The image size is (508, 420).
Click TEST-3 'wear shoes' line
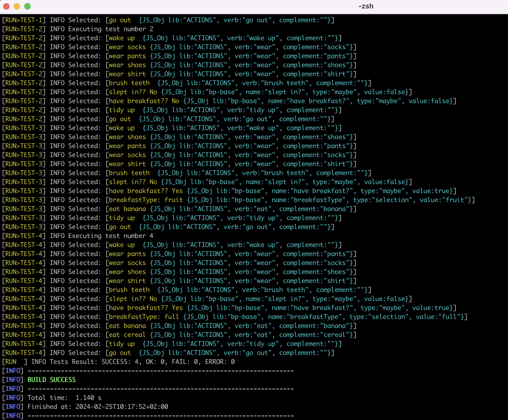179,137
